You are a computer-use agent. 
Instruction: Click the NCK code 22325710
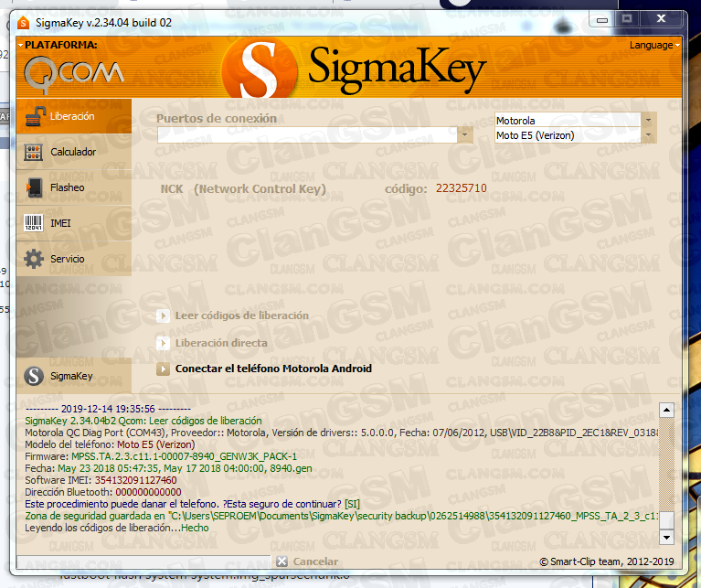(x=461, y=188)
